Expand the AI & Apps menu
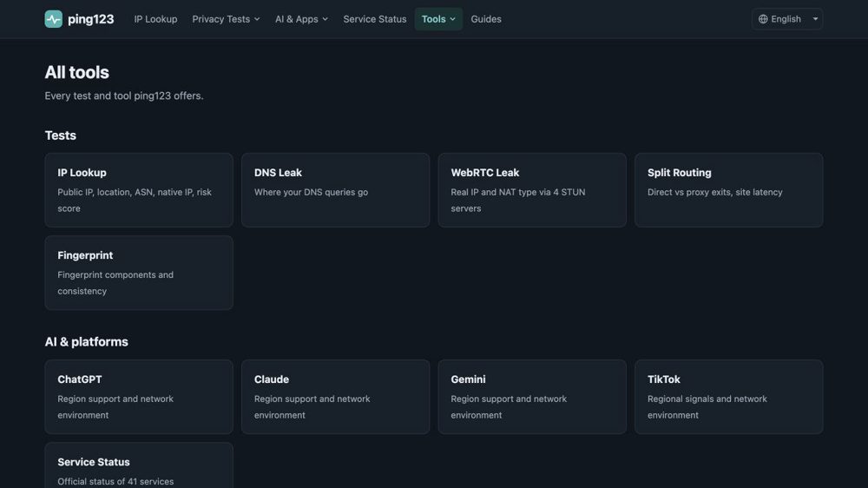868x488 pixels. (x=302, y=19)
